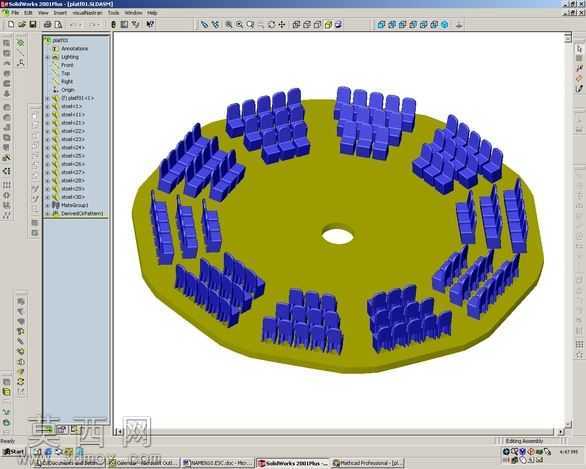Expand the stoel<30> component node
586x469 pixels.
[x=47, y=197]
